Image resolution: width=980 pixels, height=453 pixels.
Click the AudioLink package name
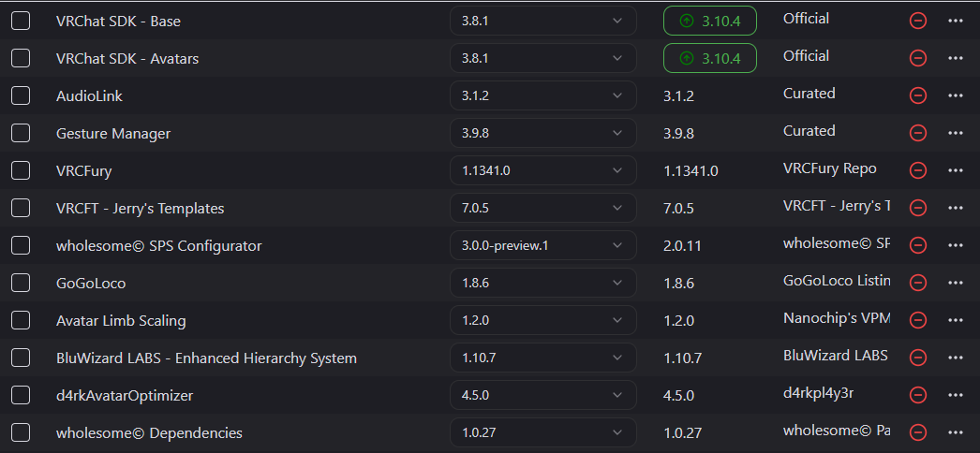[89, 95]
